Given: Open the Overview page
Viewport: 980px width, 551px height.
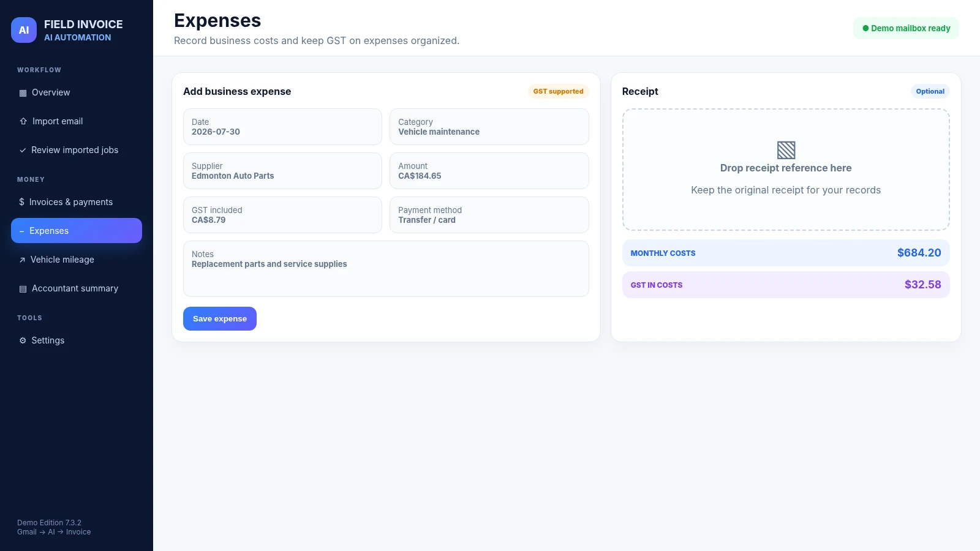Looking at the screenshot, I should (77, 92).
